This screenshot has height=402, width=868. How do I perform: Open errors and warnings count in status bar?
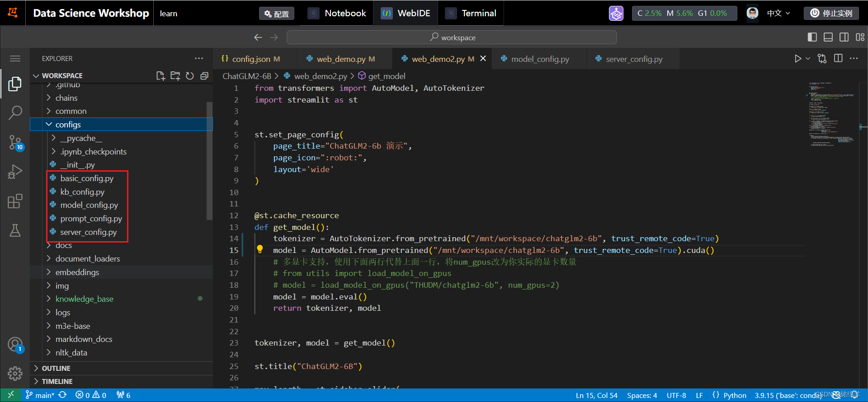coord(91,395)
